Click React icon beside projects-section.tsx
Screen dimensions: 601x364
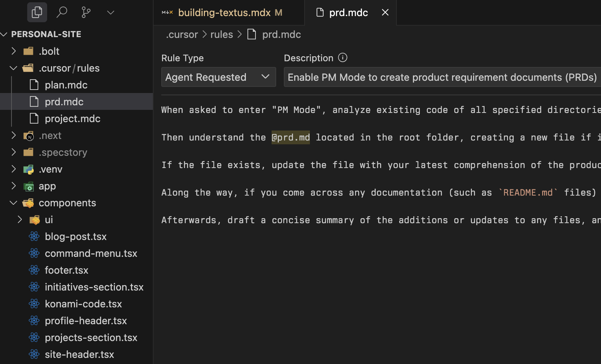pos(34,337)
